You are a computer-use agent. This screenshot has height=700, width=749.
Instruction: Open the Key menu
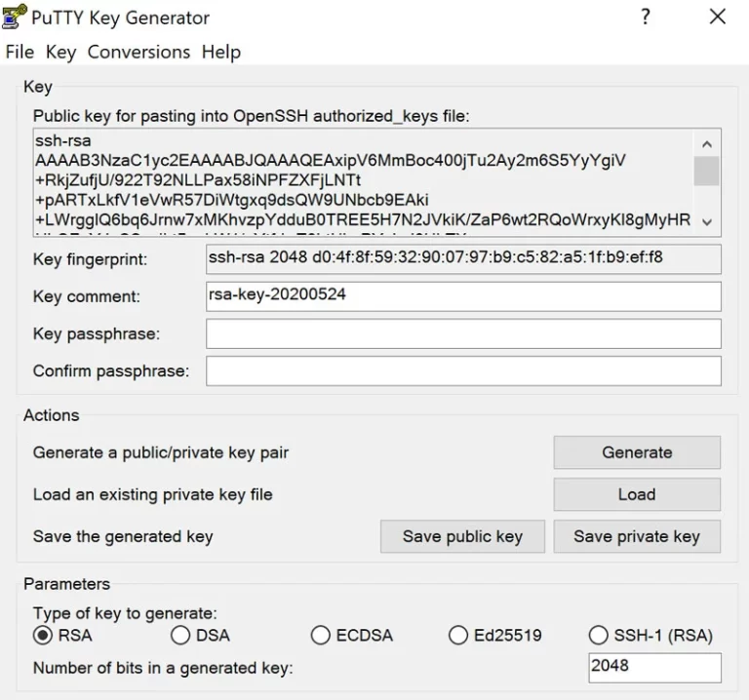(60, 52)
